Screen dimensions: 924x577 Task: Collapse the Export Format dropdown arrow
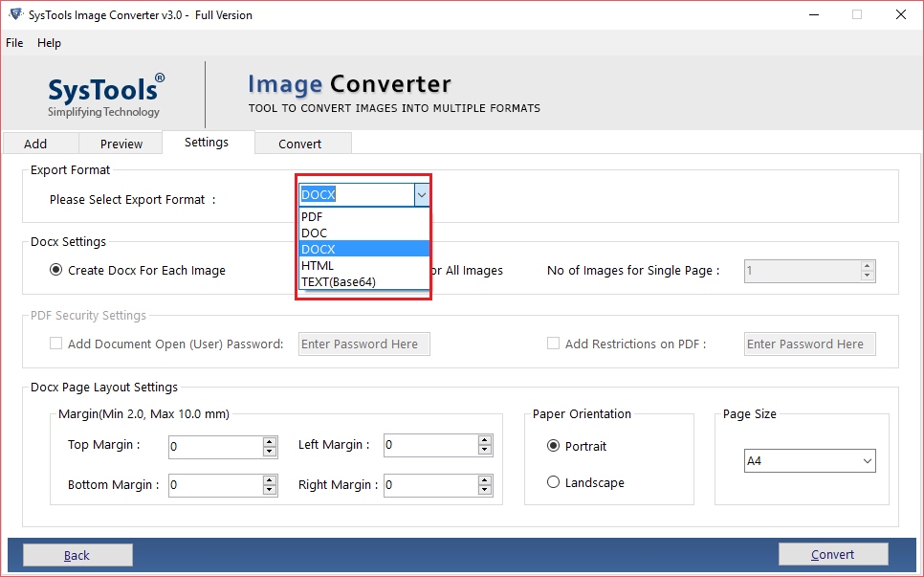tap(421, 195)
